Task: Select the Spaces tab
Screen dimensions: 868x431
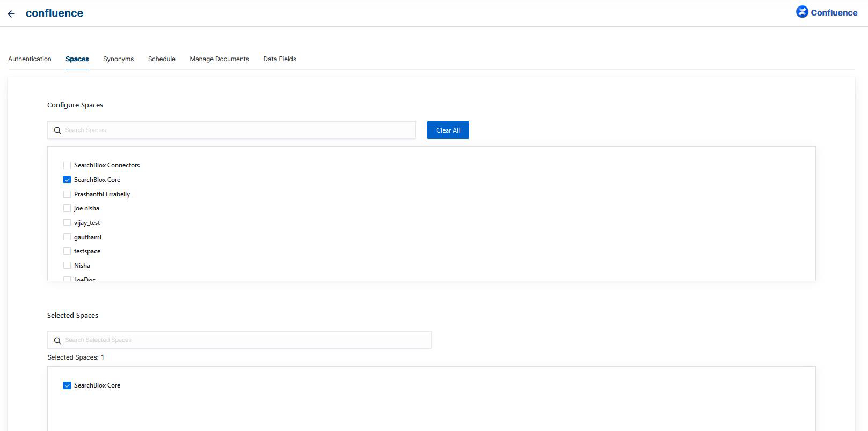Action: (77, 59)
